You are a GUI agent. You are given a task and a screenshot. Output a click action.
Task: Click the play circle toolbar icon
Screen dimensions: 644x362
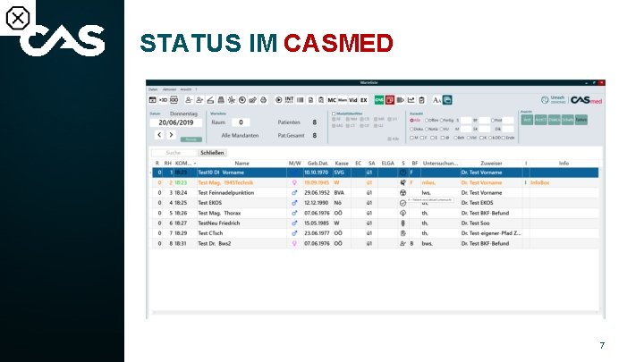pyautogui.click(x=279, y=100)
